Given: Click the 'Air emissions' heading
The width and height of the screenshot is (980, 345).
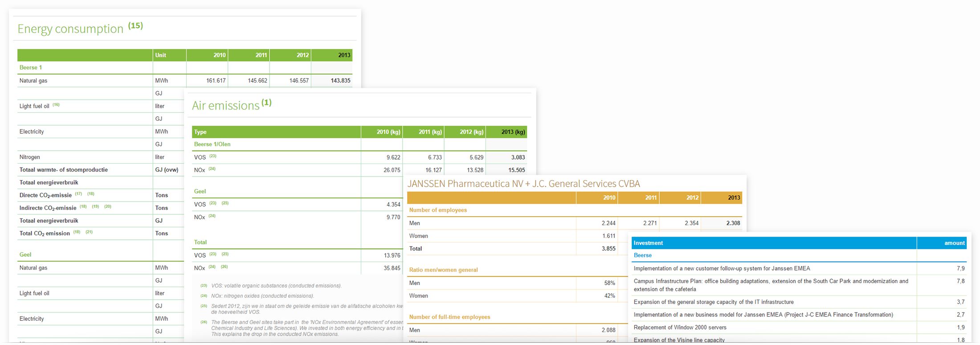Looking at the screenshot, I should (x=225, y=106).
